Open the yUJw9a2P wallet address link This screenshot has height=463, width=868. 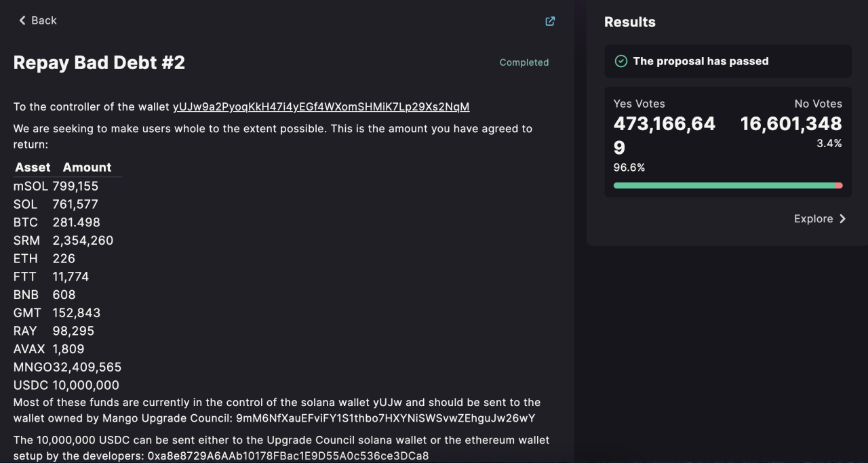point(321,106)
